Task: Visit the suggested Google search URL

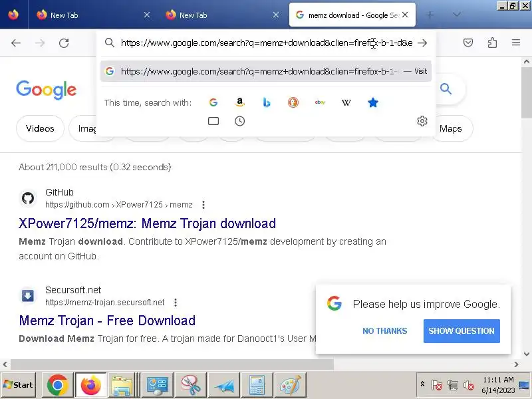Action: [266, 71]
